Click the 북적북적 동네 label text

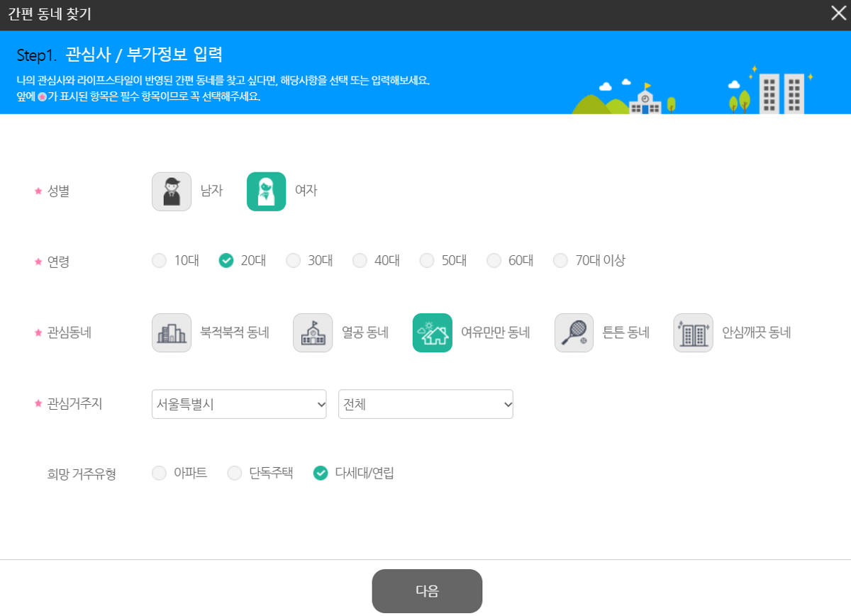[x=235, y=332]
